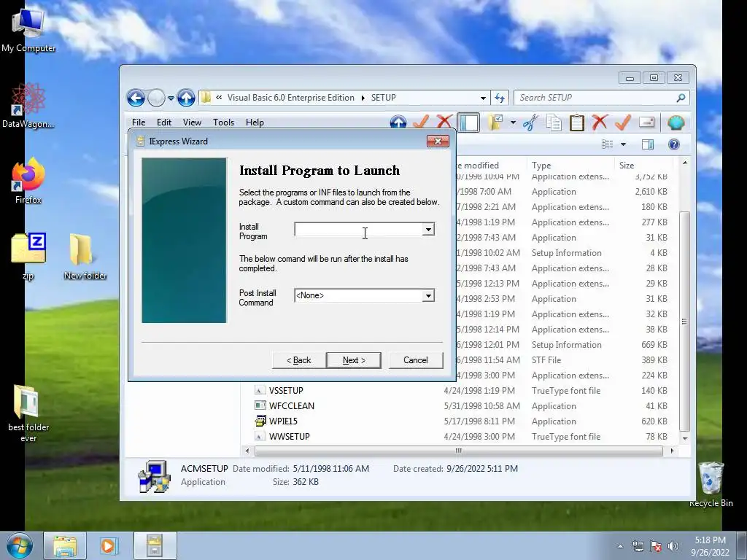Screen dimensions: 747x560
Task: Select the zip folder on desktop
Action: (x=28, y=256)
